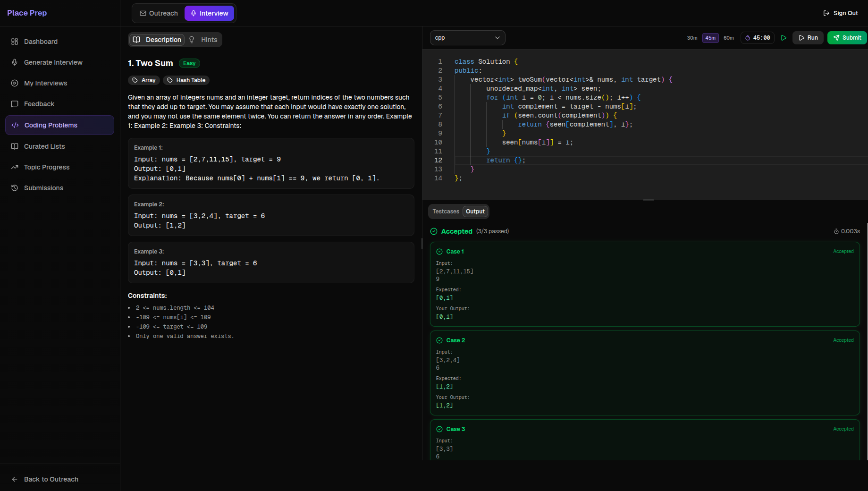Select the 45m timer option
This screenshot has height=491, width=868.
(x=710, y=38)
